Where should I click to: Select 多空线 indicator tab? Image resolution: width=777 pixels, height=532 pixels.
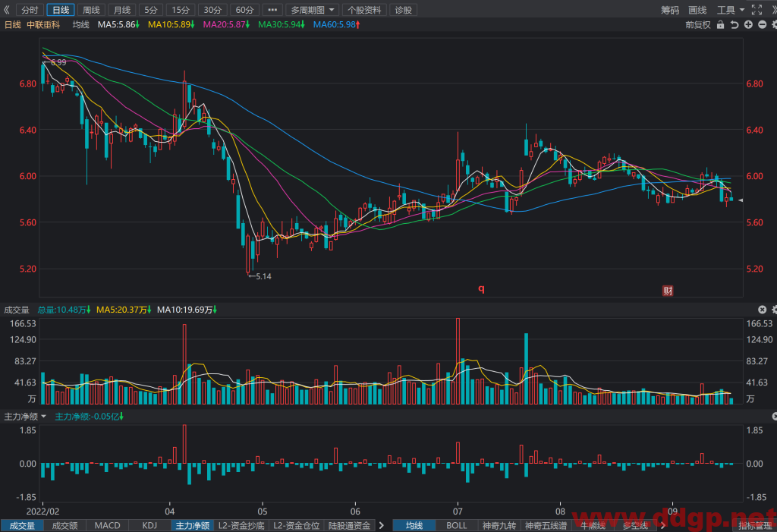635,526
